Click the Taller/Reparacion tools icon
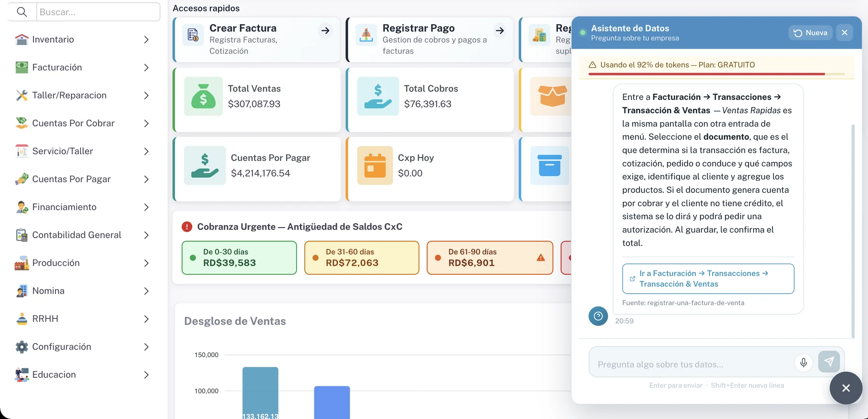This screenshot has width=868, height=419. 22,95
